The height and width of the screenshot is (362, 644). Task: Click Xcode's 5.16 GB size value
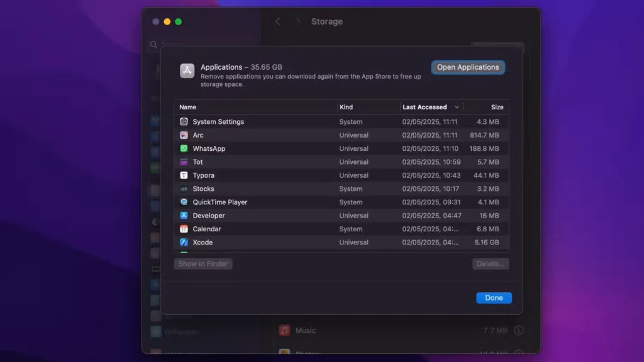click(487, 243)
